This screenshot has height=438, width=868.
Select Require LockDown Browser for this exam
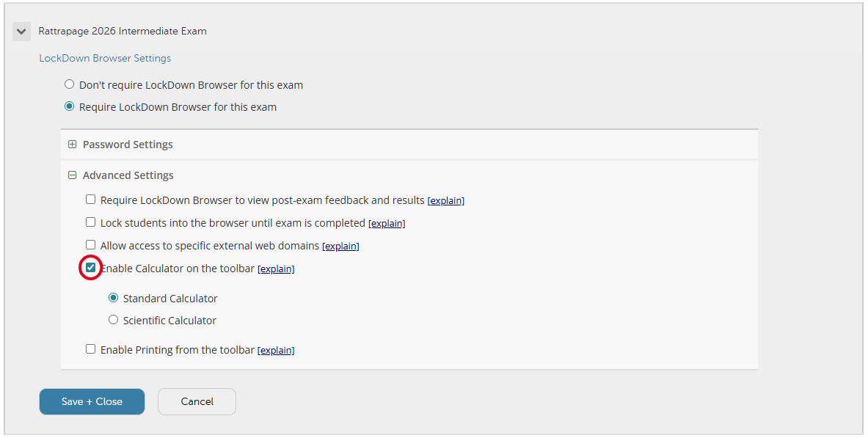pyautogui.click(x=70, y=106)
